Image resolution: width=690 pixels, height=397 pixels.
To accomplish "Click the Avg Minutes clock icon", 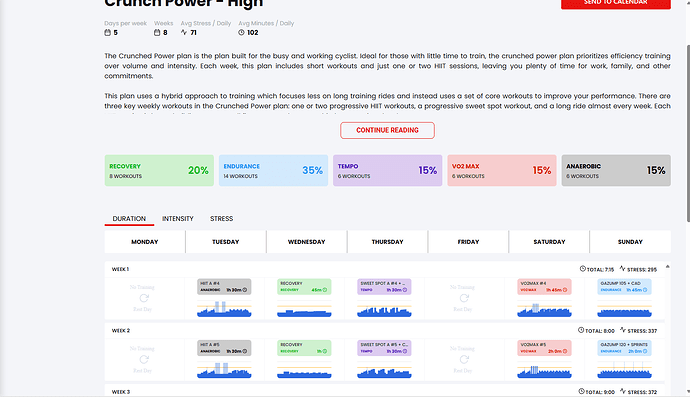I will coord(241,33).
